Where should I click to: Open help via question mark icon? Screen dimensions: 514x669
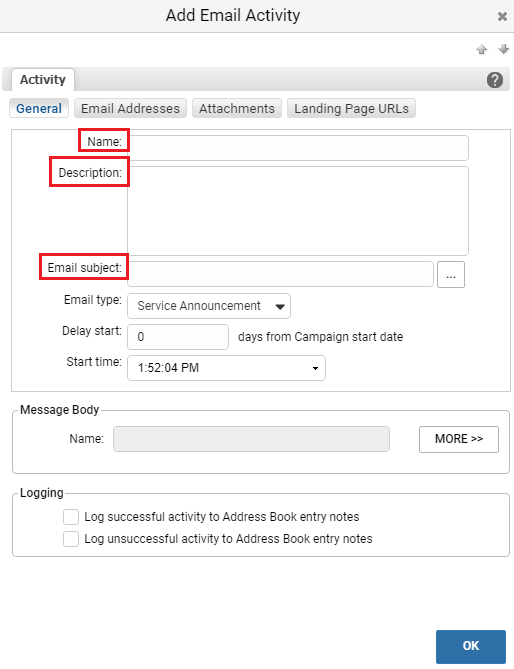tap(495, 80)
